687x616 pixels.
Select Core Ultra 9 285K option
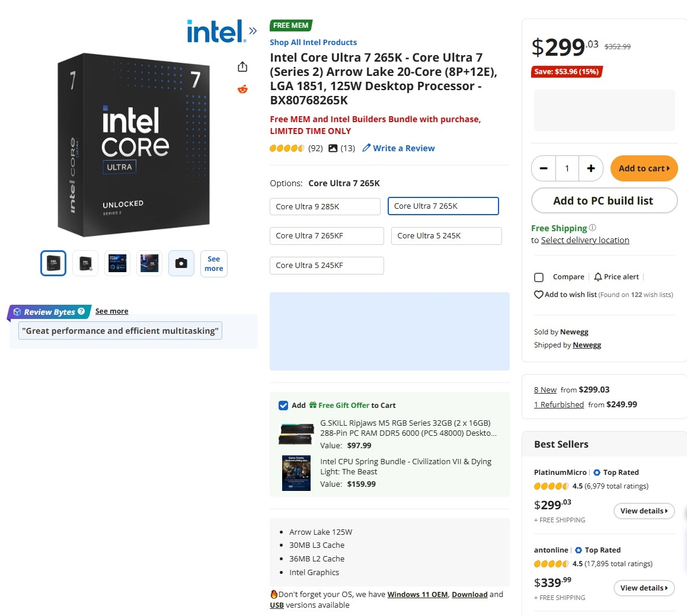coord(325,206)
